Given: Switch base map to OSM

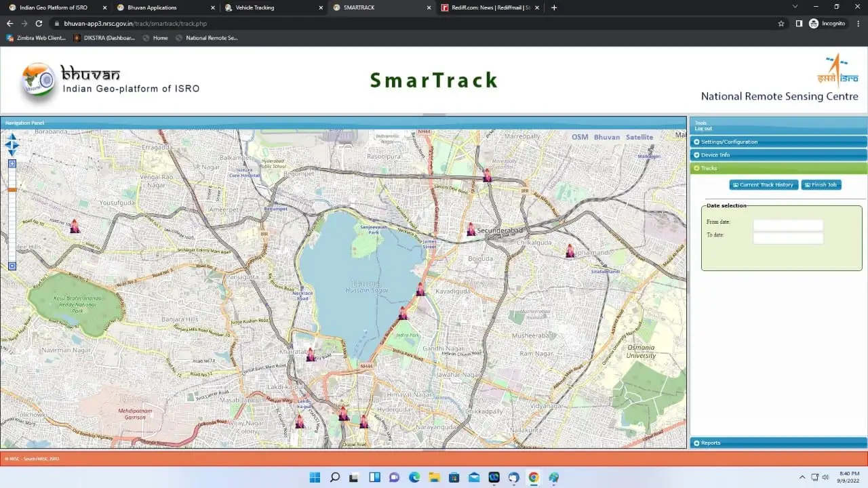Looking at the screenshot, I should point(580,137).
